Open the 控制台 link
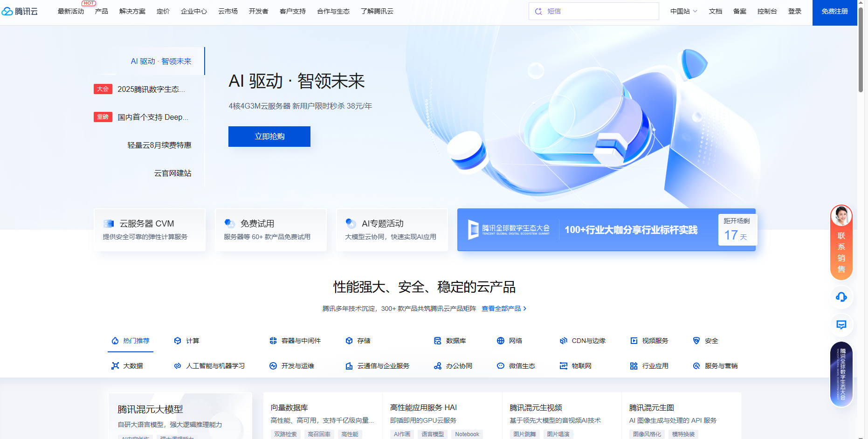The width and height of the screenshot is (868, 439). point(767,11)
